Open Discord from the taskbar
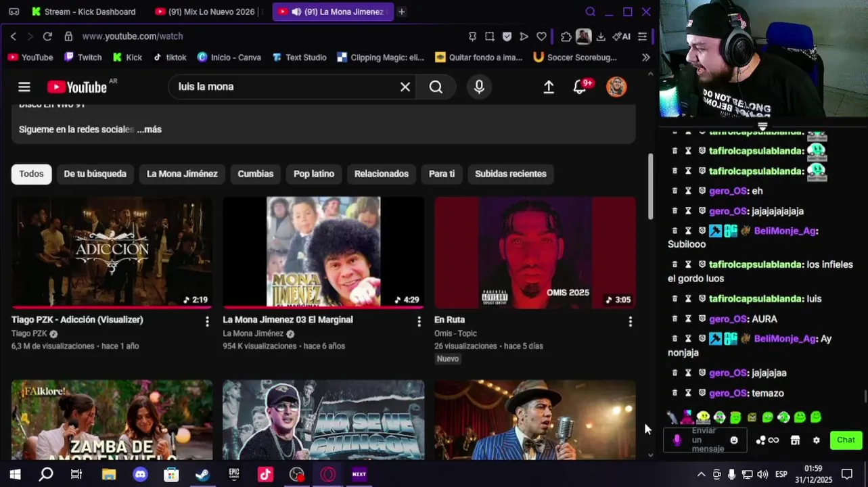The image size is (868, 487). point(140,474)
